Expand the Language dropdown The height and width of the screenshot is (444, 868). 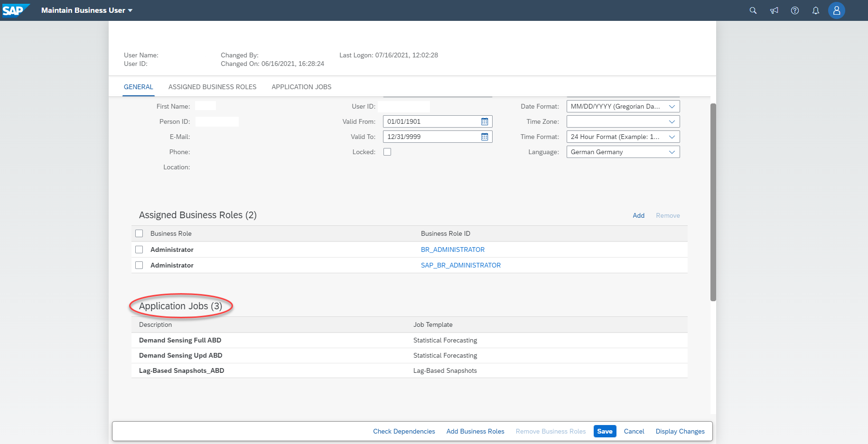[x=672, y=152]
